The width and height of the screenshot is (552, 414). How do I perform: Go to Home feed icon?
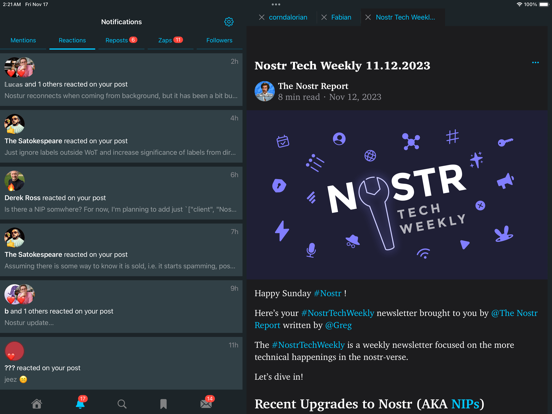pos(37,403)
